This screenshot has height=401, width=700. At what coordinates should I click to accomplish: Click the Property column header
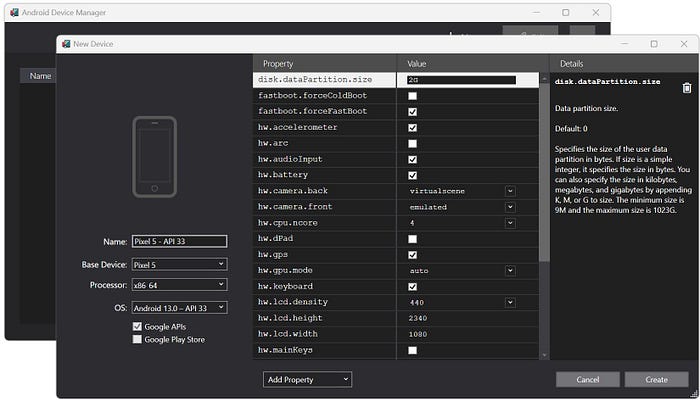click(x=324, y=64)
